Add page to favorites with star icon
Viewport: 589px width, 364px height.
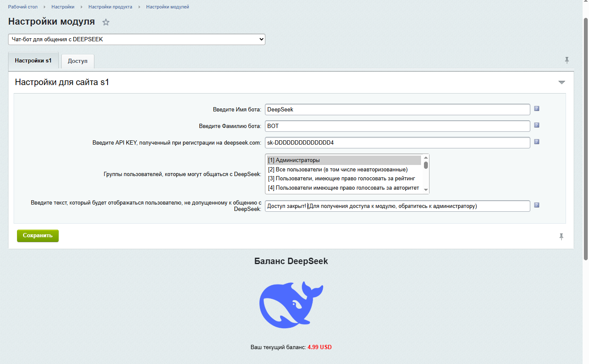point(106,22)
